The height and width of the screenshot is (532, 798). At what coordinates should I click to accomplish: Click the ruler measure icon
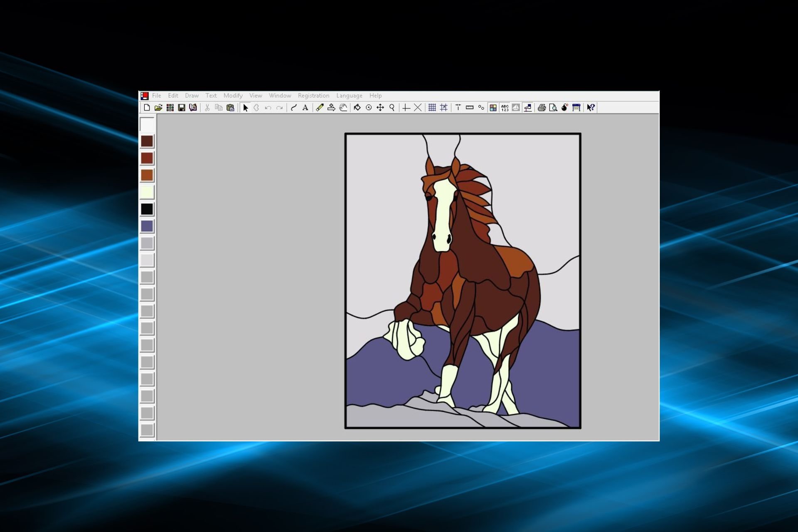coord(470,108)
